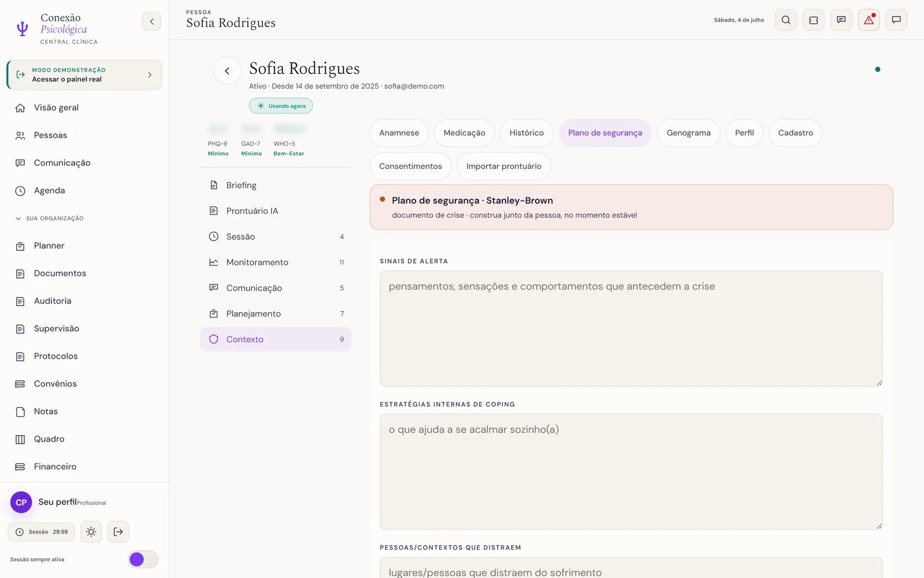Go back using the arrow beside Sofia Rodrigues
Viewport: 924px width, 578px height.
227,71
